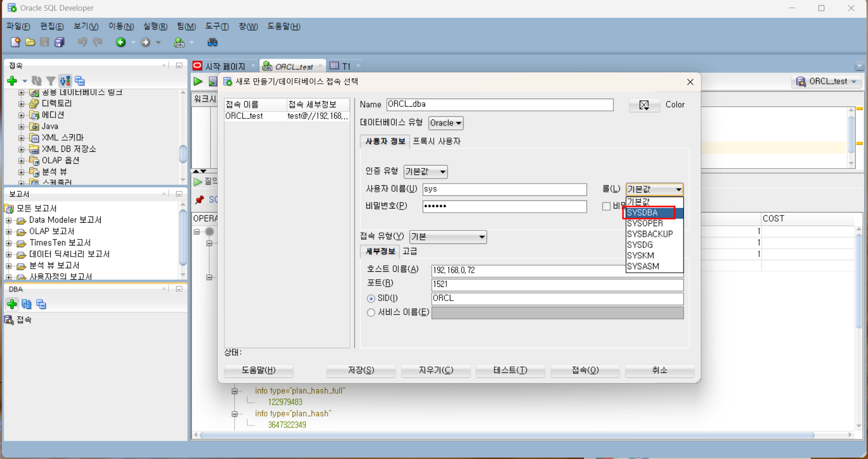The image size is (868, 459).
Task: Click the 접속 database icon in DBA panel
Action: pos(9,320)
